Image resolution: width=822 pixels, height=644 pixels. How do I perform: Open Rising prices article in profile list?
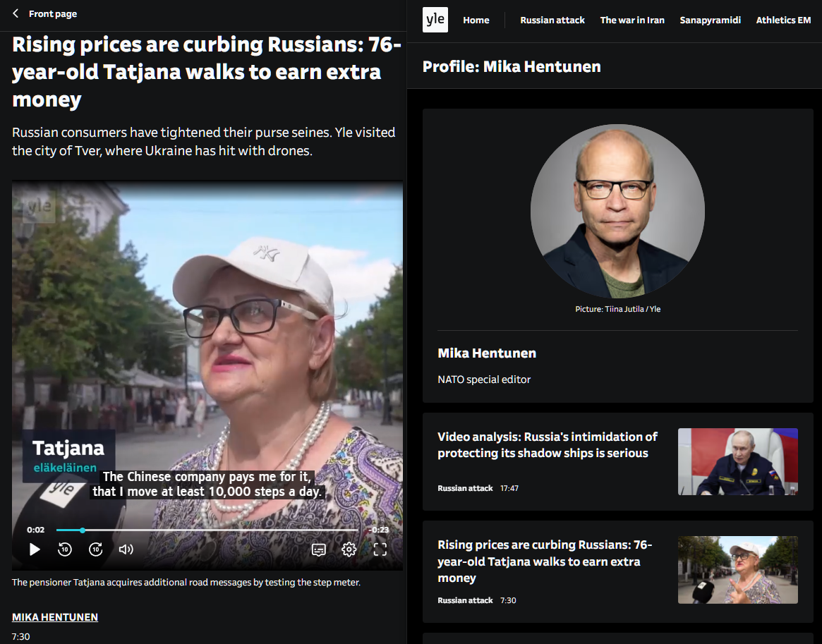pyautogui.click(x=545, y=561)
